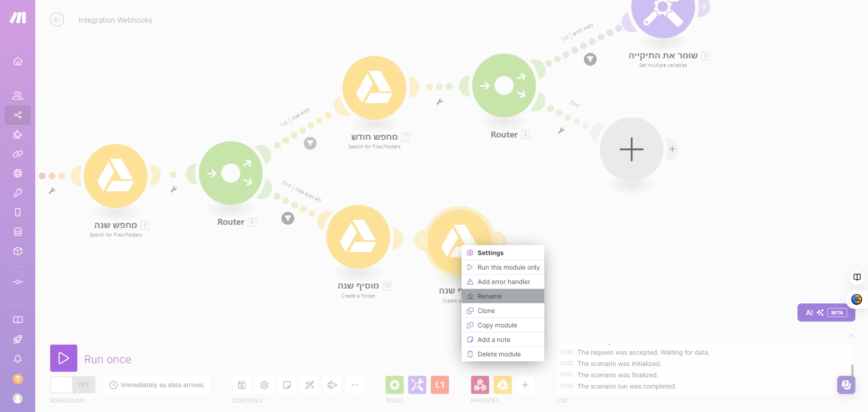Open the Templates puzzle icon in the sidebar

18,134
